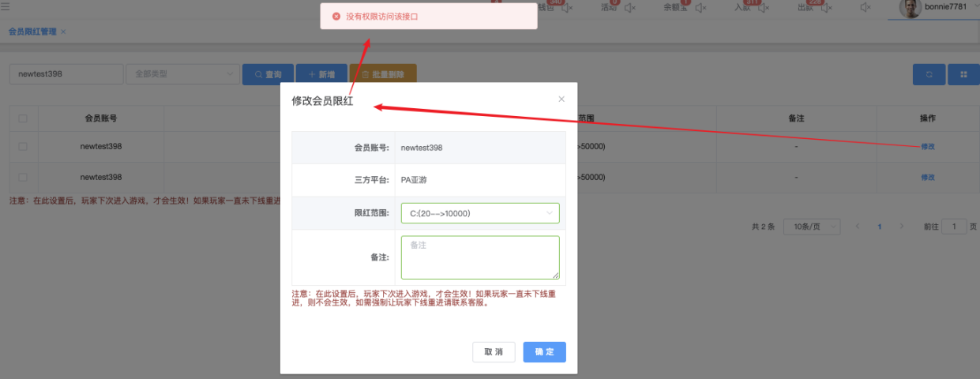This screenshot has width=980, height=379.
Task: Close the 会员限红管理 tab
Action: 63,32
